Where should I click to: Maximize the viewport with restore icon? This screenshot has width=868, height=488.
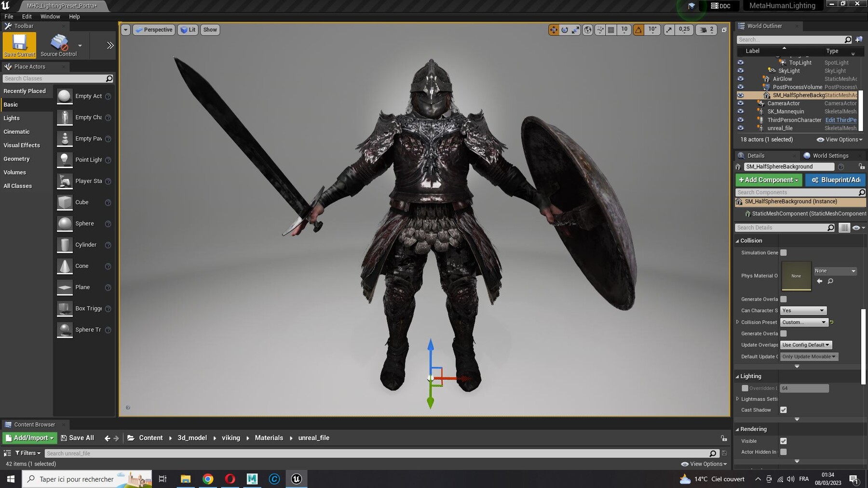pyautogui.click(x=724, y=29)
